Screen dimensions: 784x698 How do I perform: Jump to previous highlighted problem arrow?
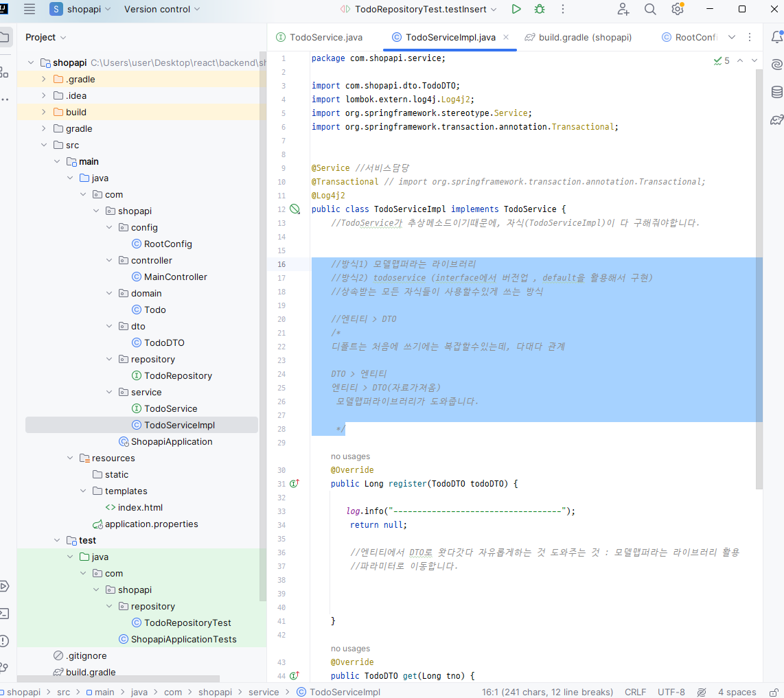point(740,60)
